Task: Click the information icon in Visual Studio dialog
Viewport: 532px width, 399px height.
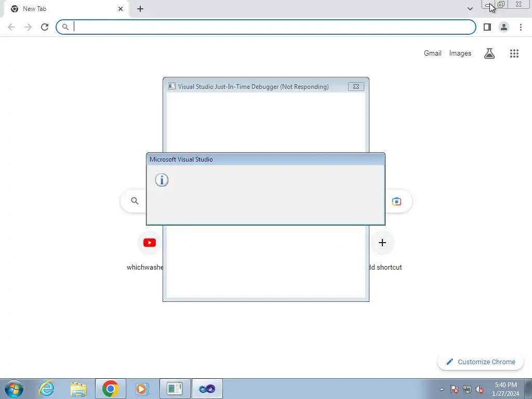Action: coord(162,180)
